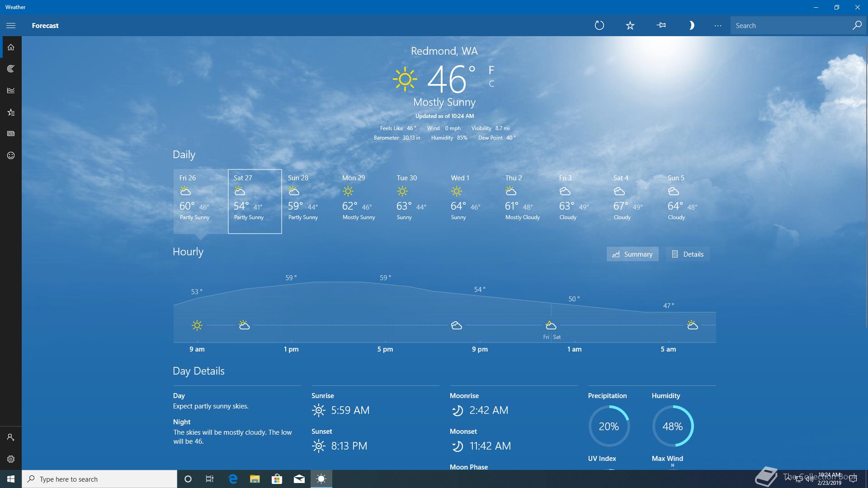Click the Send Feedback smiley icon

tap(11, 155)
